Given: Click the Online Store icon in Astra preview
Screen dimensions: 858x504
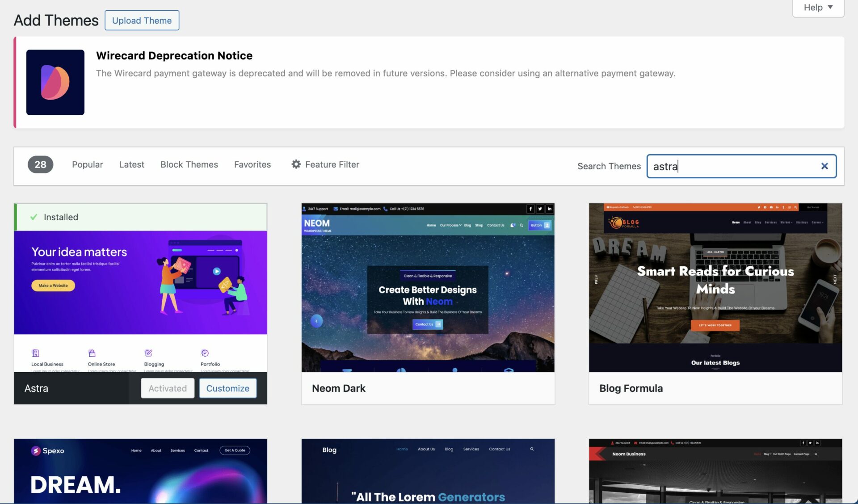Looking at the screenshot, I should click(x=92, y=353).
